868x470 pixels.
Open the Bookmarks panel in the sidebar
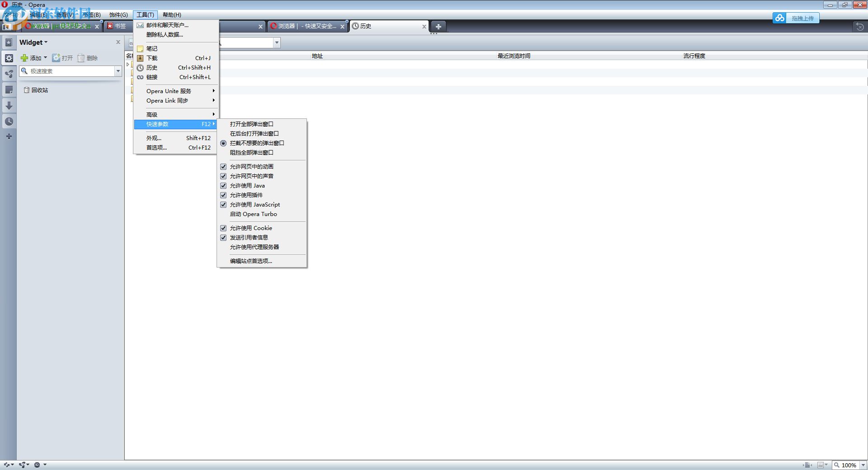coord(9,42)
